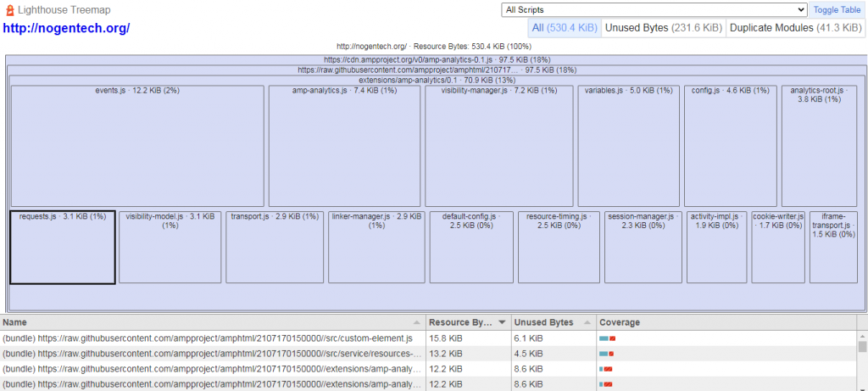The height and width of the screenshot is (391, 868).
Task: Select the config.js treemap node
Action: 730,146
